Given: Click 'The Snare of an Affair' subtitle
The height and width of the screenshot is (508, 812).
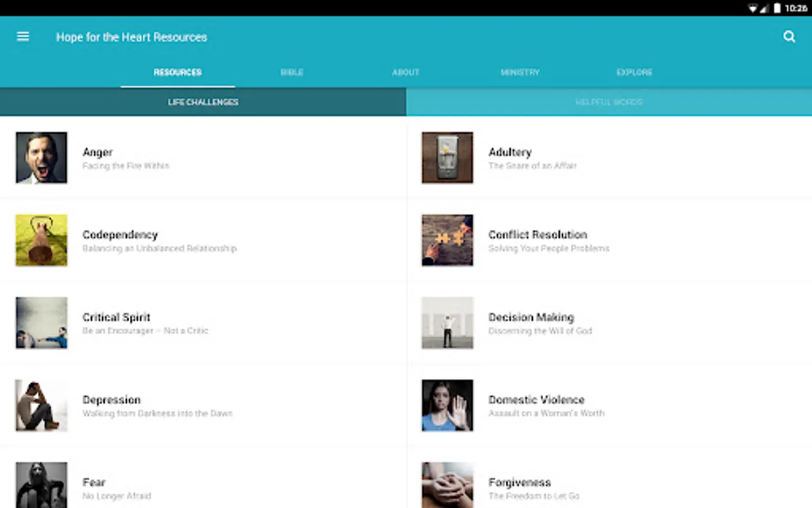Looking at the screenshot, I should point(532,166).
